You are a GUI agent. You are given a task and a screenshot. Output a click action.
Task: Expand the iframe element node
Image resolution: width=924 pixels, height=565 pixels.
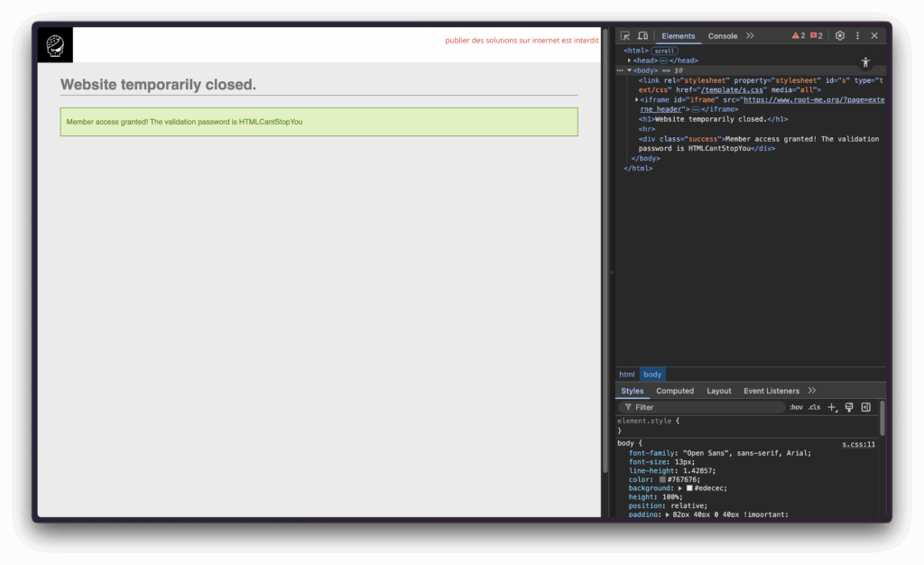(637, 99)
